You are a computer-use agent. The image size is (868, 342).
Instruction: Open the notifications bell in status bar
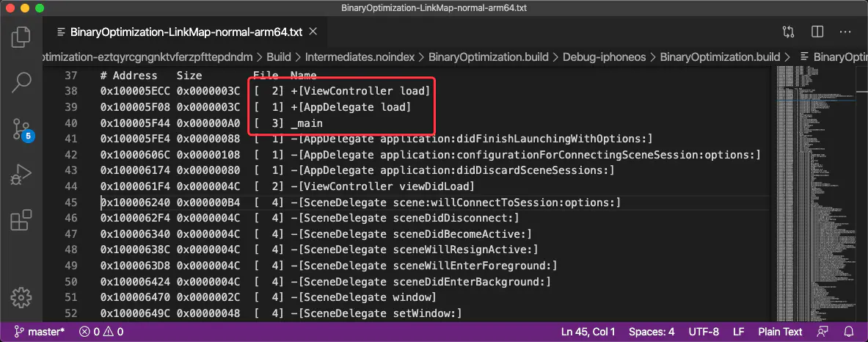pos(849,332)
